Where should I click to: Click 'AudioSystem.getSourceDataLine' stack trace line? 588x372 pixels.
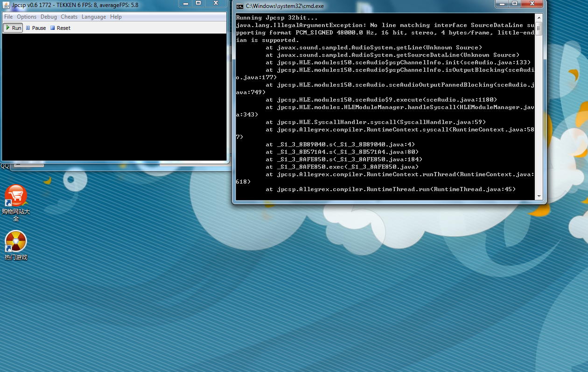pyautogui.click(x=392, y=55)
